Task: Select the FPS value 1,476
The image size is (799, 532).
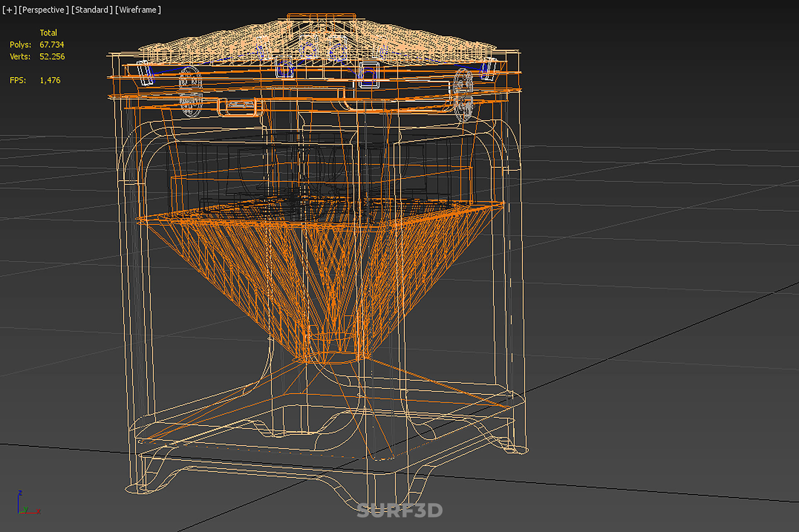Action: pyautogui.click(x=50, y=80)
